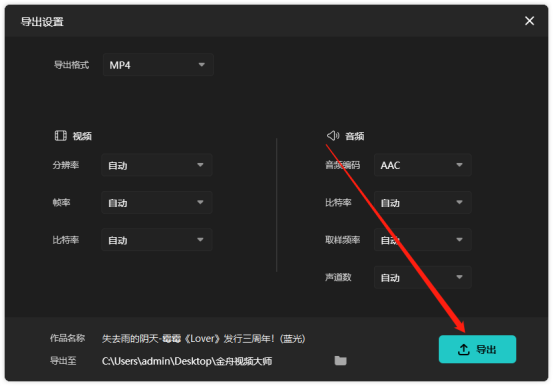Open the folder browse icon for 导出至
554x387 pixels.
[x=341, y=360]
